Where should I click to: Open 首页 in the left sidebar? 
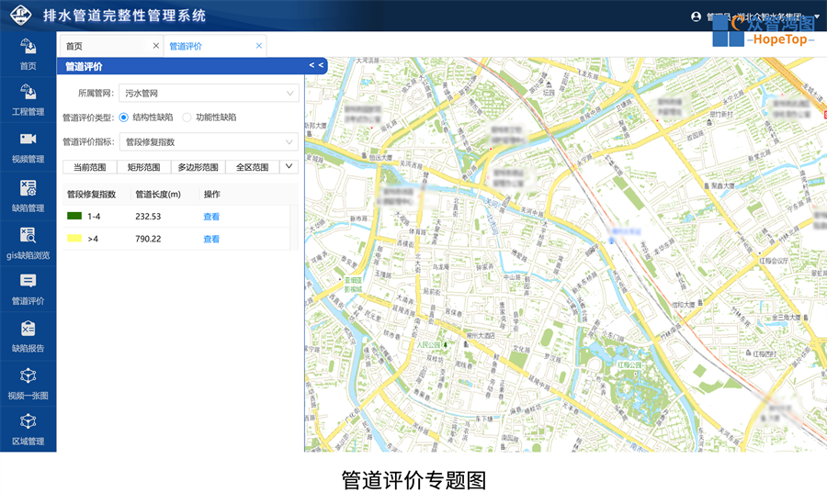pos(28,54)
